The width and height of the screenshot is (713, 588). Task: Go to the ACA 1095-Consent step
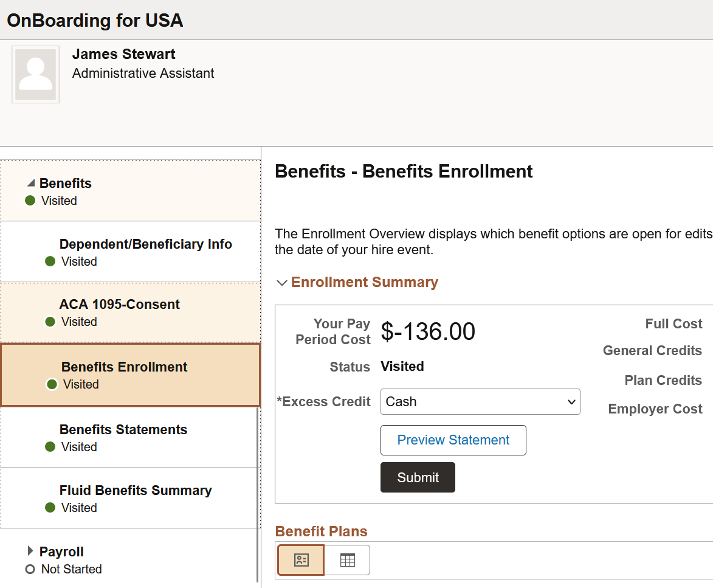pos(119,305)
